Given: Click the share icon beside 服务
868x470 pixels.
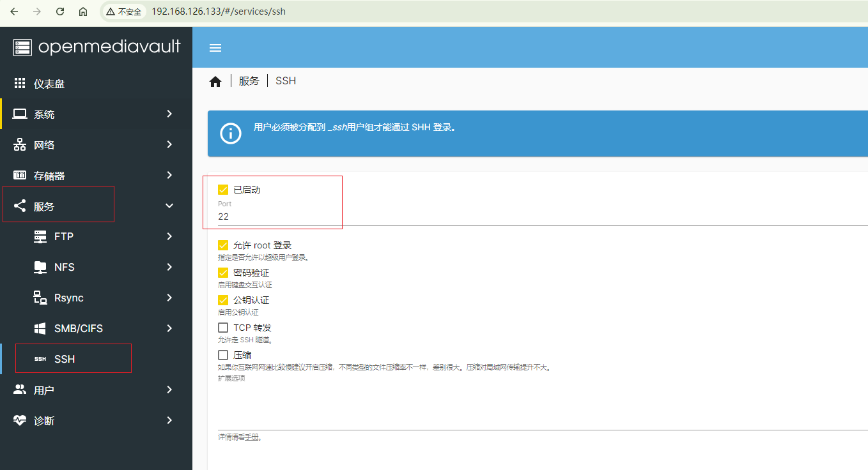Looking at the screenshot, I should [x=20, y=206].
